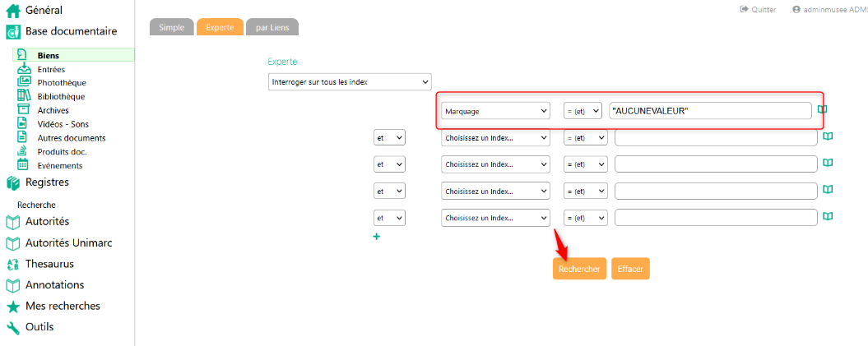
Task: Click the Archives box icon
Action: [x=23, y=110]
